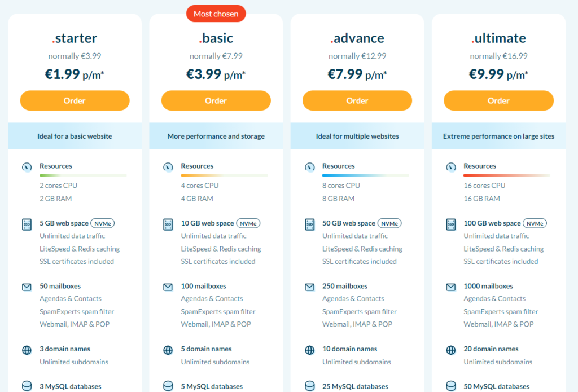Order the .basic hosting plan
The height and width of the screenshot is (392, 578).
pyautogui.click(x=216, y=100)
